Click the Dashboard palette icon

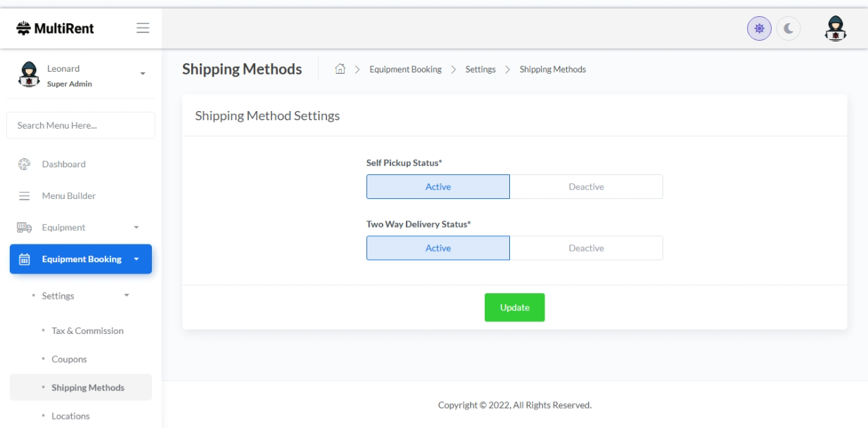tap(24, 164)
